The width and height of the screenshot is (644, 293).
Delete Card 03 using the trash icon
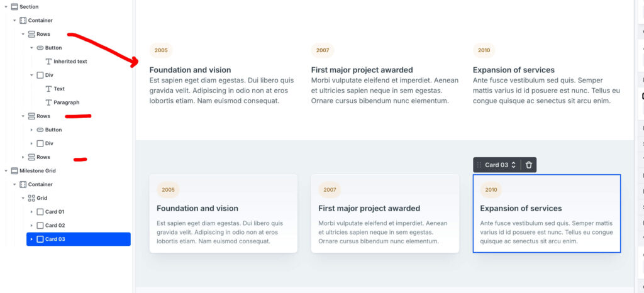point(529,165)
